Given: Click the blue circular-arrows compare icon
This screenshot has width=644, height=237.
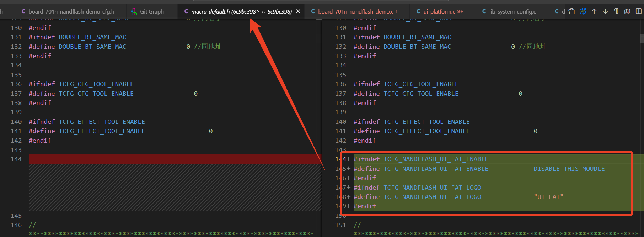Looking at the screenshot, I should point(583,11).
